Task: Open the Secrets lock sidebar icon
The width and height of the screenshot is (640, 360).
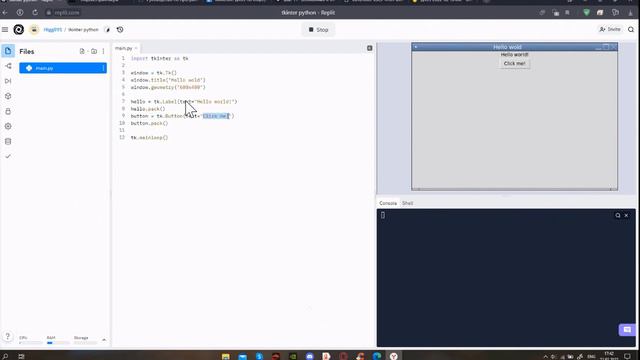Action: [x=8, y=111]
